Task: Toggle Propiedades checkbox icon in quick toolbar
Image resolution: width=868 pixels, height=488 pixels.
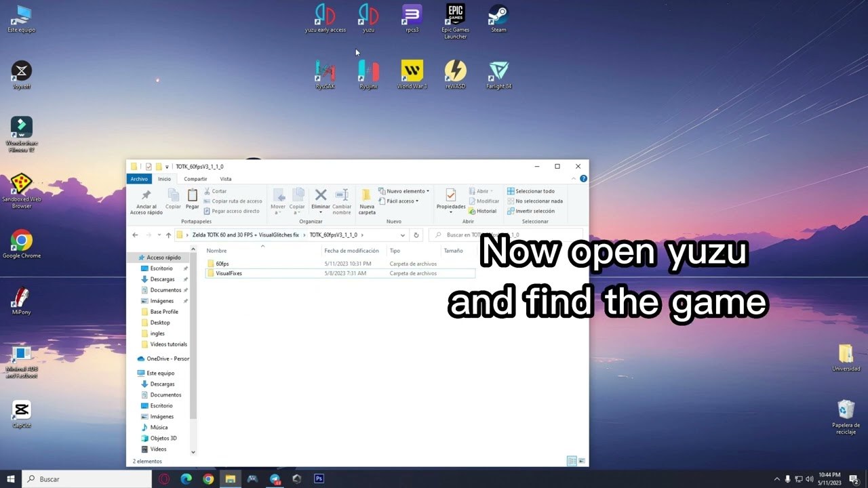Action: [x=149, y=166]
